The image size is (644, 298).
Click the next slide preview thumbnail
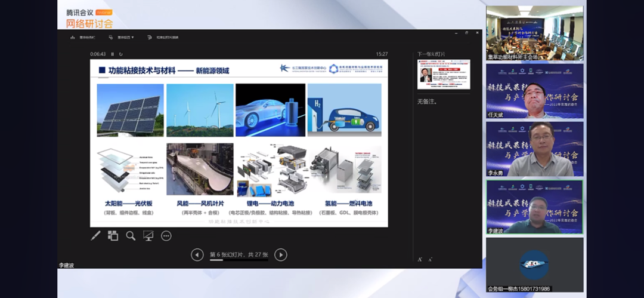[444, 75]
